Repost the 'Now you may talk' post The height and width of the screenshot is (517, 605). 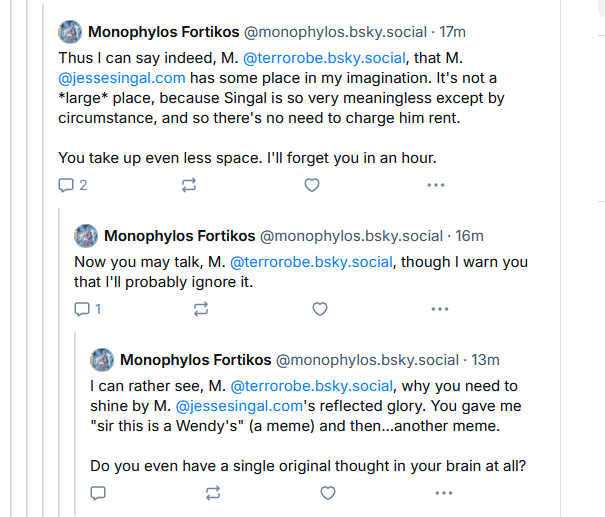pyautogui.click(x=201, y=309)
